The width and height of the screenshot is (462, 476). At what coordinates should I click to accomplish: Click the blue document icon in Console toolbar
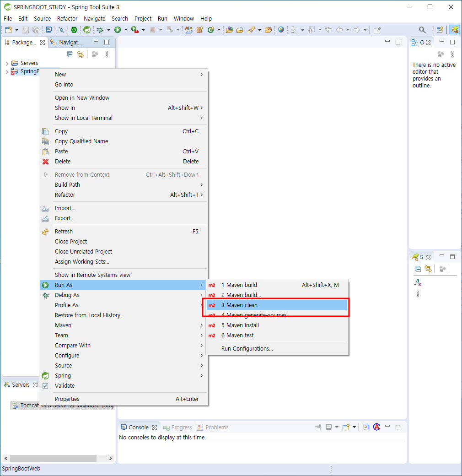click(x=366, y=427)
